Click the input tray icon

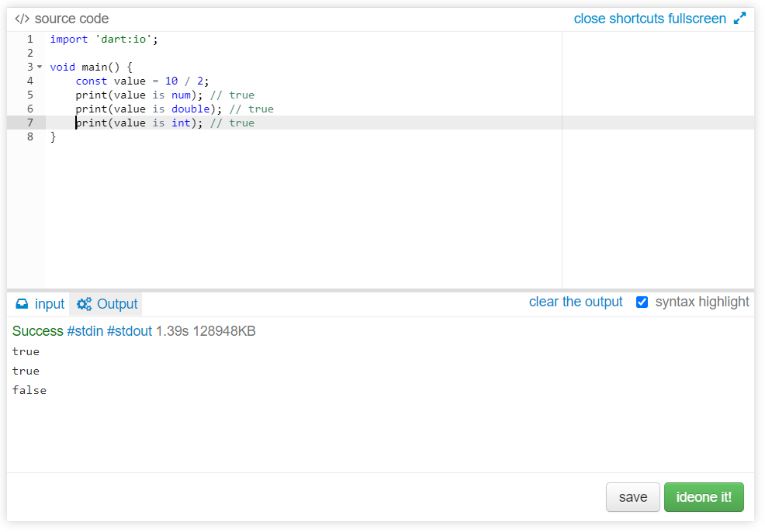pyautogui.click(x=22, y=304)
